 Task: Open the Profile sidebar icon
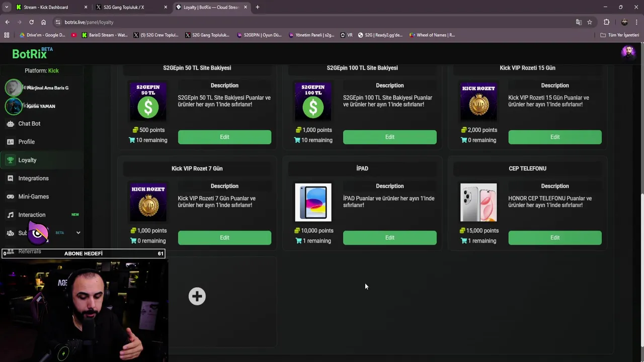(x=10, y=142)
